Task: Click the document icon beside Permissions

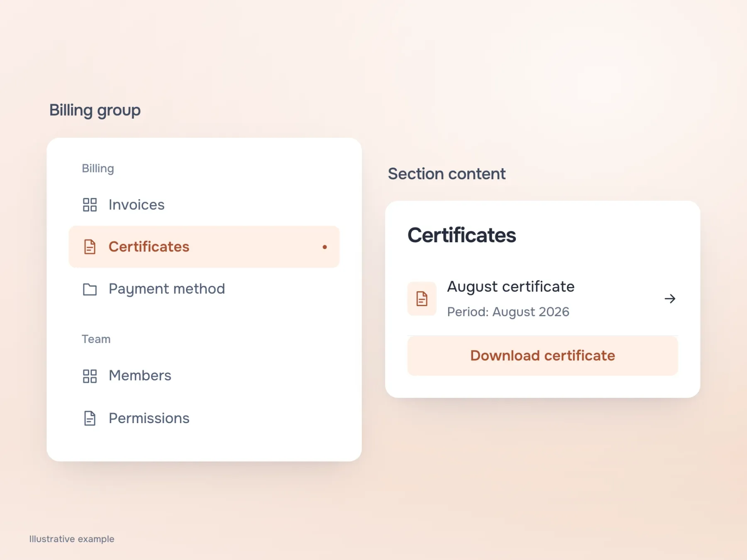Action: [x=90, y=418]
